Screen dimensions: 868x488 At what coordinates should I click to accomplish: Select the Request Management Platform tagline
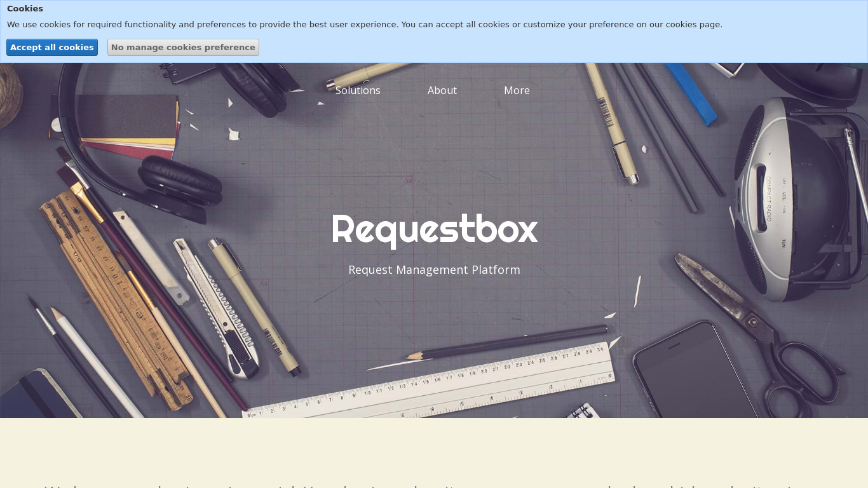(x=435, y=270)
